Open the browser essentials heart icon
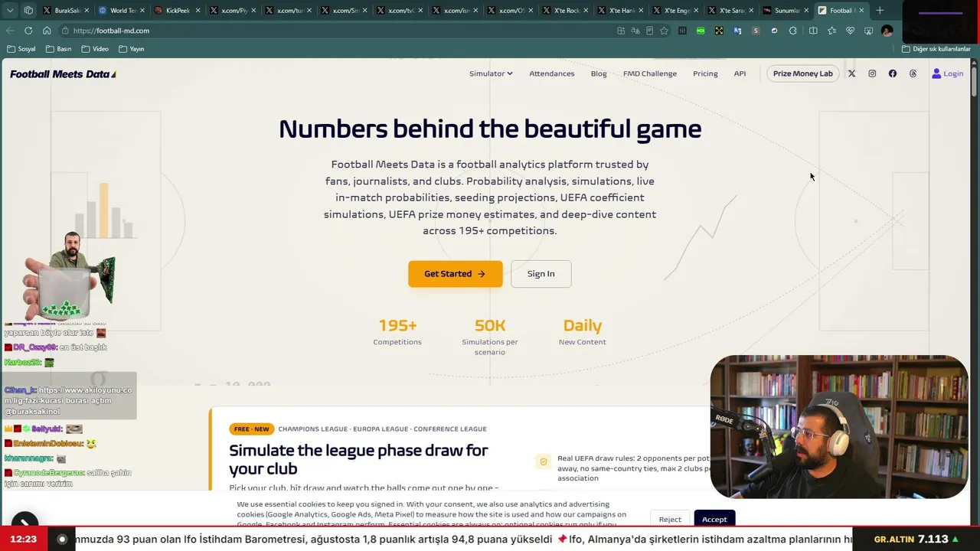This screenshot has width=980, height=551. [850, 31]
